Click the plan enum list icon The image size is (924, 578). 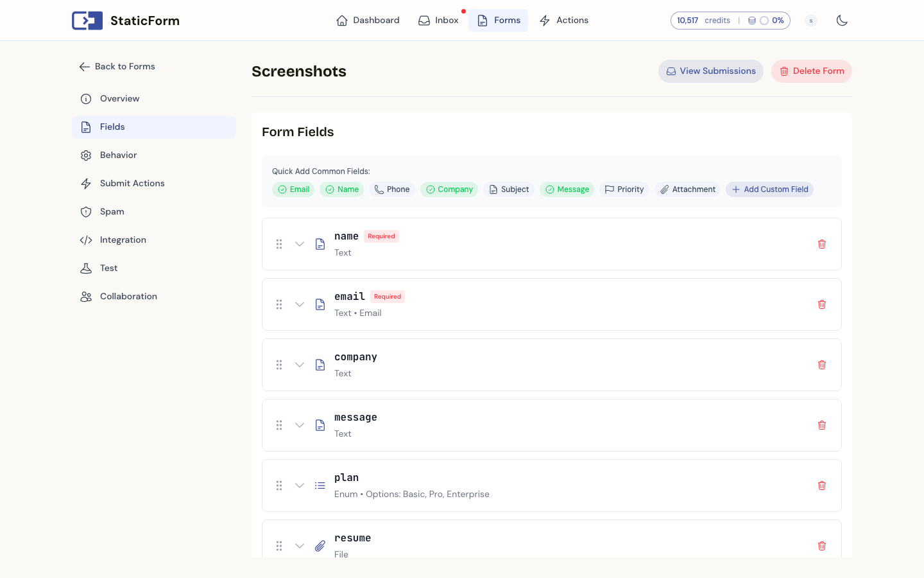[x=320, y=486]
